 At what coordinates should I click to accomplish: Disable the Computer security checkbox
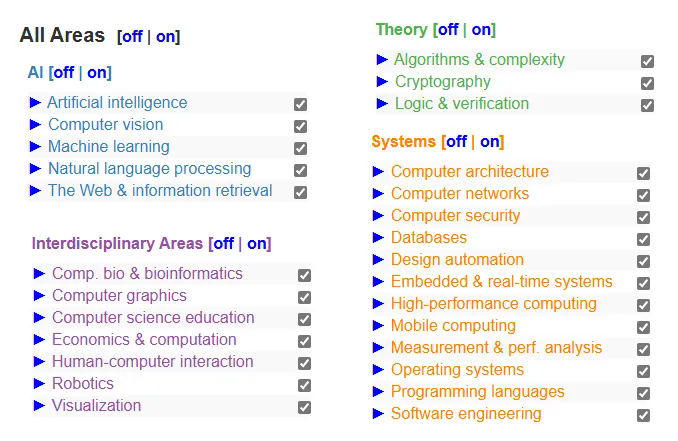point(643,217)
